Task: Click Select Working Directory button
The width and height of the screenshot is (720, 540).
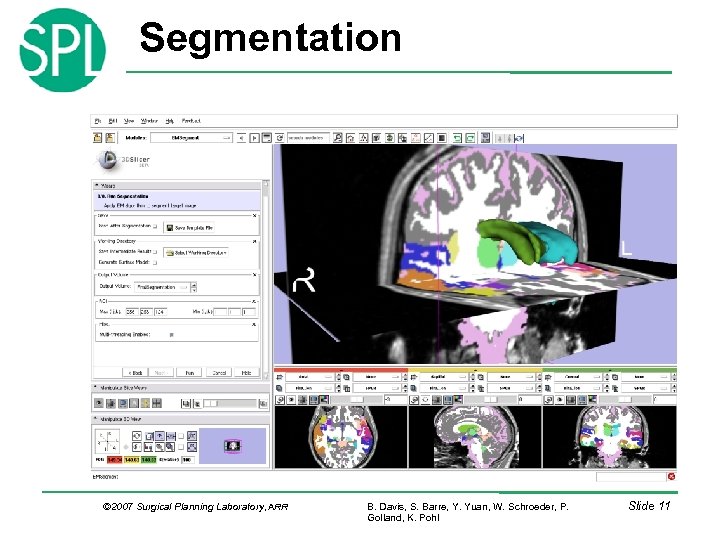Action: point(196,253)
